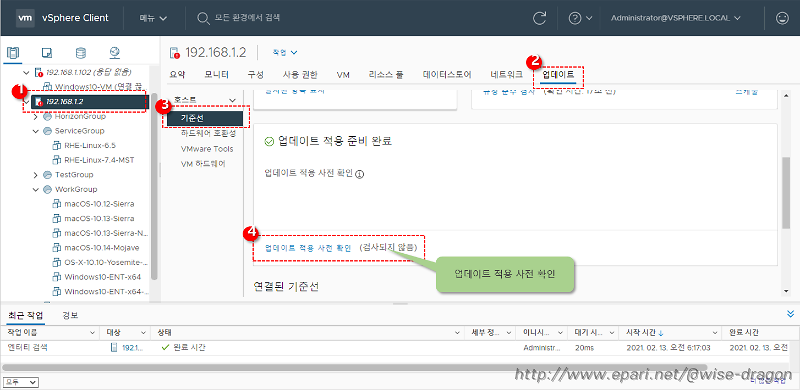
Task: Open the Storage inventory view icon
Action: 81,53
